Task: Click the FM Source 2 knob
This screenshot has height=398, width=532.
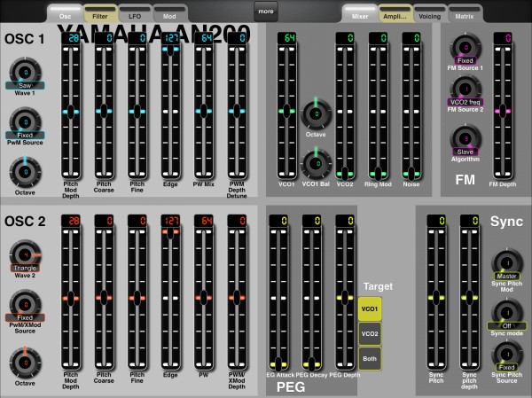Action: click(465, 90)
